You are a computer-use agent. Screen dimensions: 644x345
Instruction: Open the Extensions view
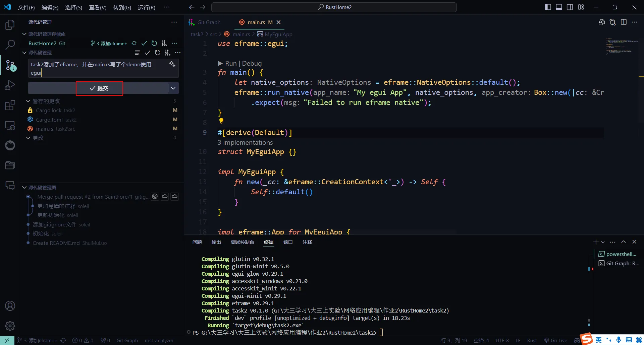(10, 105)
